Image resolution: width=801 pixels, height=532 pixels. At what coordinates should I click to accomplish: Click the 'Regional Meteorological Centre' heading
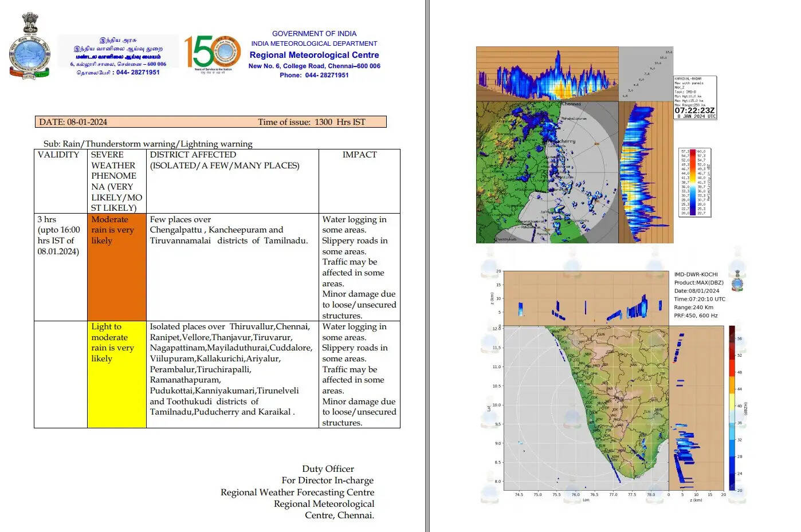point(314,55)
